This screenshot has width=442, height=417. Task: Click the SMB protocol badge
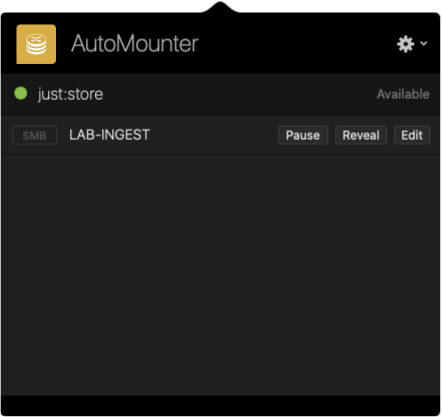[35, 135]
